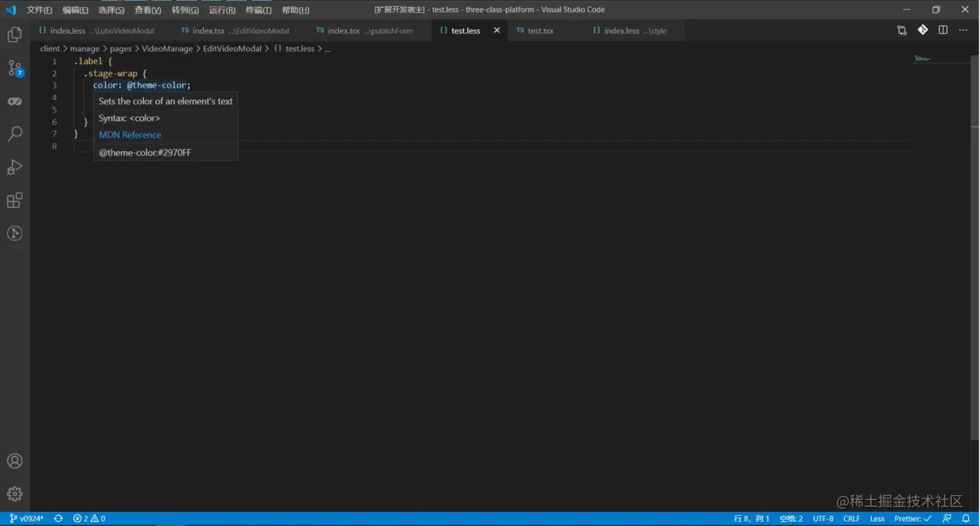Click line/column indicator 行 8, 列 1
980x526 pixels.
click(752, 518)
